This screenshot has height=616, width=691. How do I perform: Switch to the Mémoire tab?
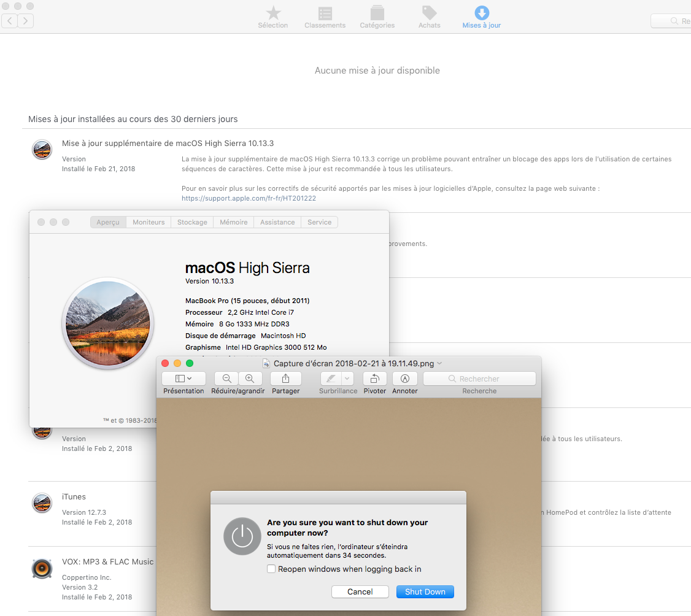(234, 222)
